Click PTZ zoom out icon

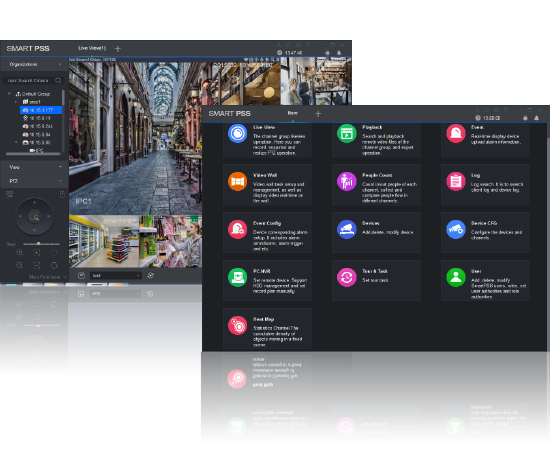click(19, 266)
